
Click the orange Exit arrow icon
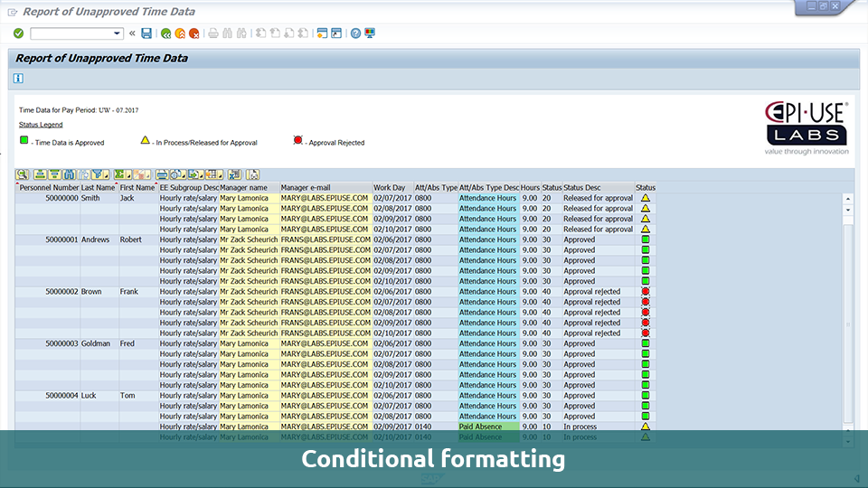coord(180,33)
